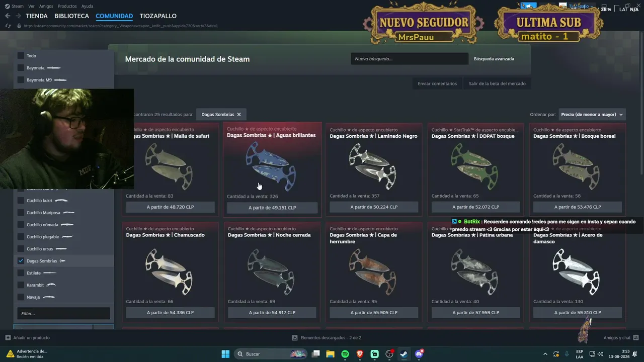Go back with the browser back arrow
Screen dimensions: 644x362
point(8,16)
